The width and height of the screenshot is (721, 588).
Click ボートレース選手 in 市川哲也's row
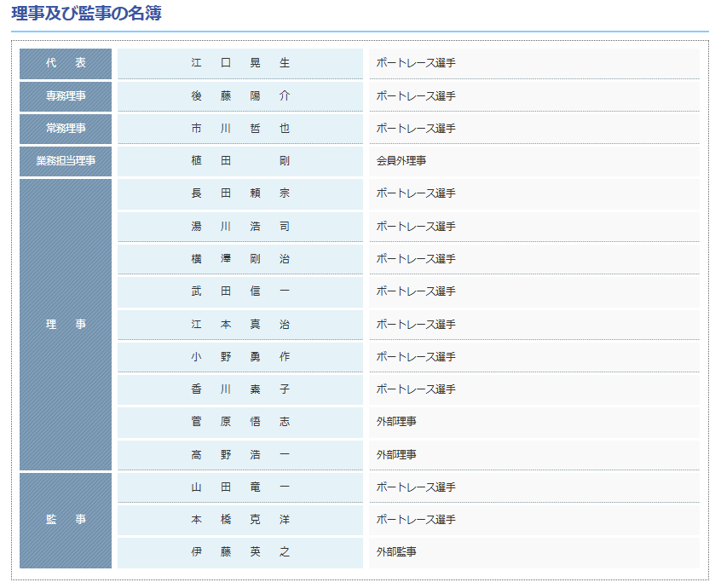click(x=416, y=129)
